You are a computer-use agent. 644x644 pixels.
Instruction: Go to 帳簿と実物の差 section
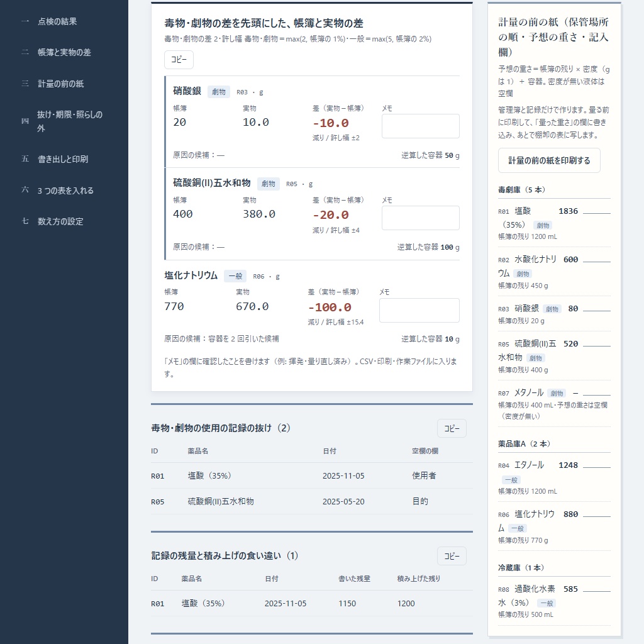point(64,52)
